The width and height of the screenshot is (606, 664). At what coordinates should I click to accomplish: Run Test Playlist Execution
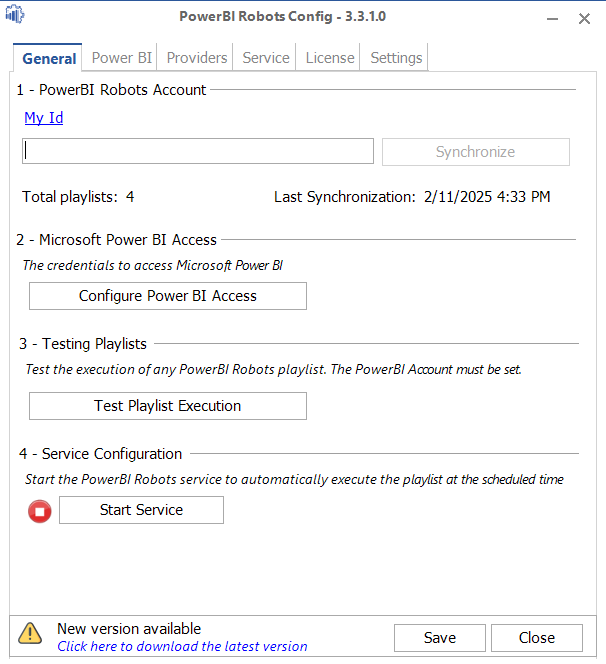(168, 406)
